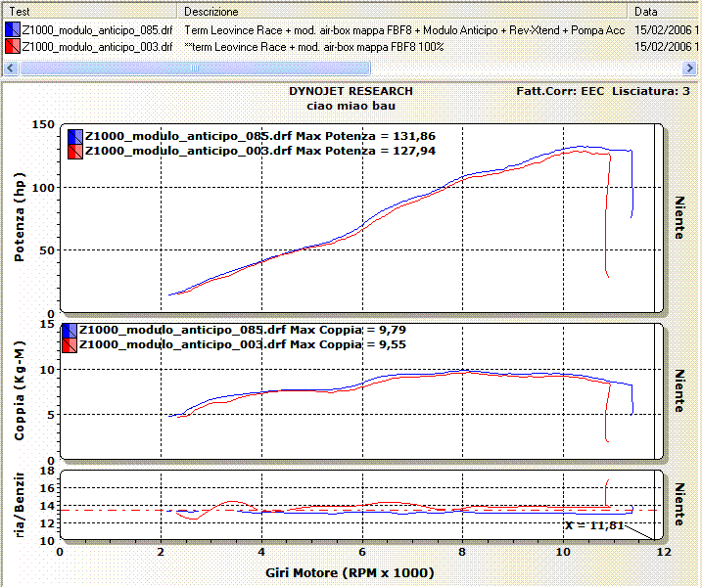Image resolution: width=702 pixels, height=588 pixels.
Task: Open right axis 'Niente' selector on air/fuel graph
Action: pyautogui.click(x=679, y=503)
